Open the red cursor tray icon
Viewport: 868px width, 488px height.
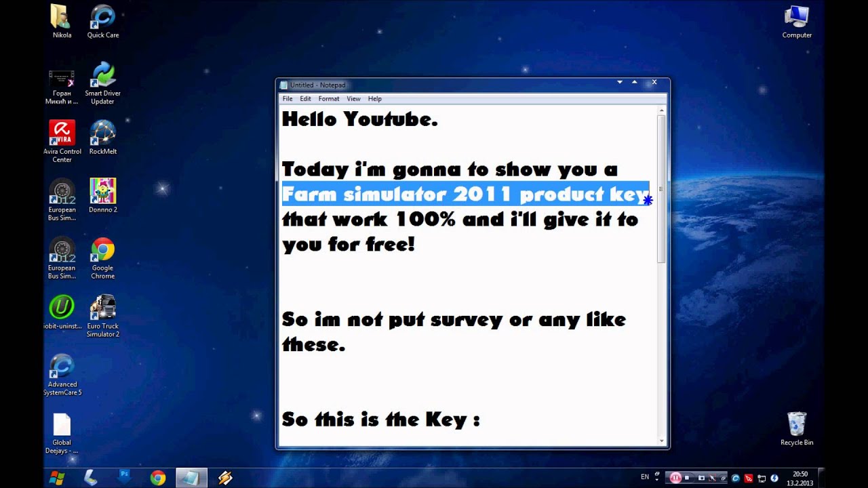[749, 478]
